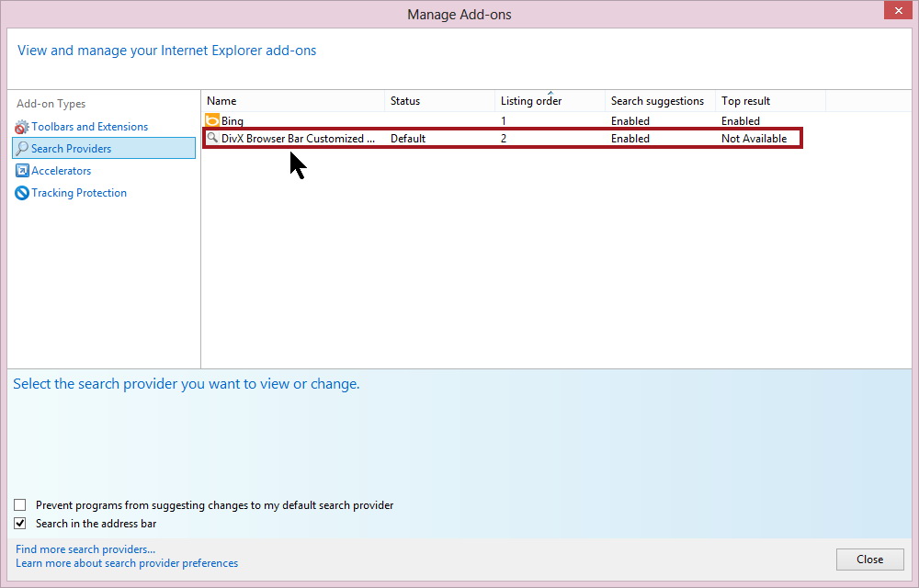Screen dimensions: 919x588
Task: Click Bing's Enabled top result cell
Action: tap(740, 120)
